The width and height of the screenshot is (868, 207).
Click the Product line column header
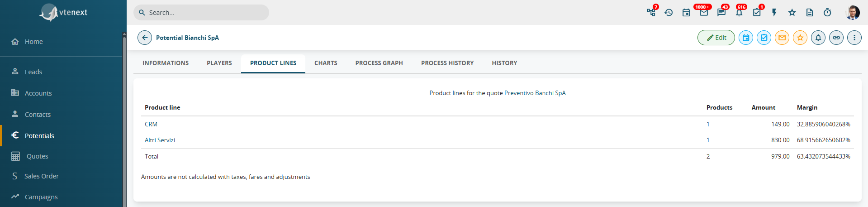pos(162,107)
